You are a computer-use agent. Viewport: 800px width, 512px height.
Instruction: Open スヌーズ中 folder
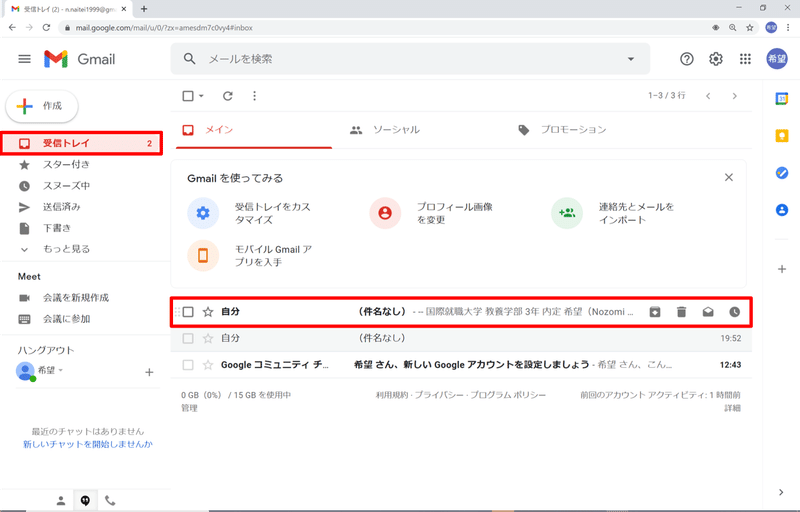coord(66,186)
